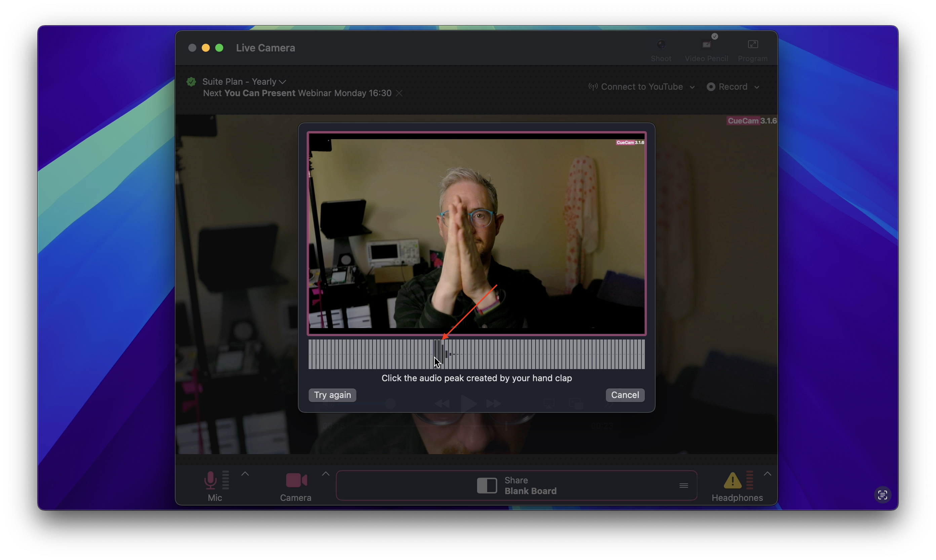Open the Headphones warning icon

[732, 480]
